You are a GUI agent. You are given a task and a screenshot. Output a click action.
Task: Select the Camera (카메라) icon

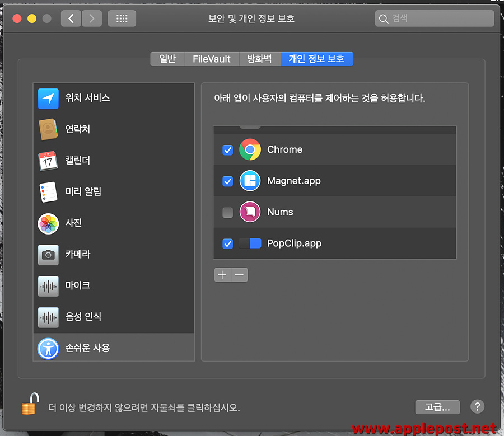coord(48,255)
